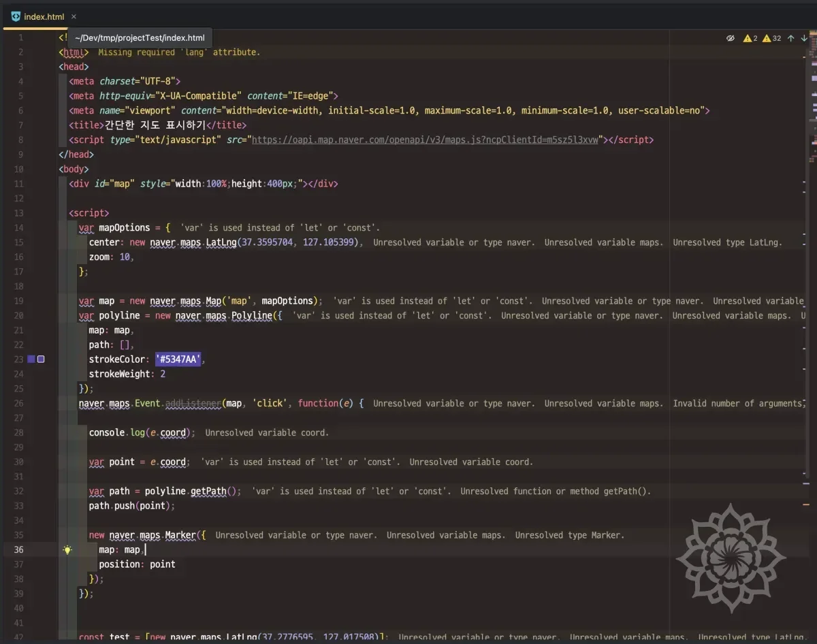The image size is (817, 644).
Task: Open the 2 warnings inspection indicator
Action: pyautogui.click(x=750, y=39)
